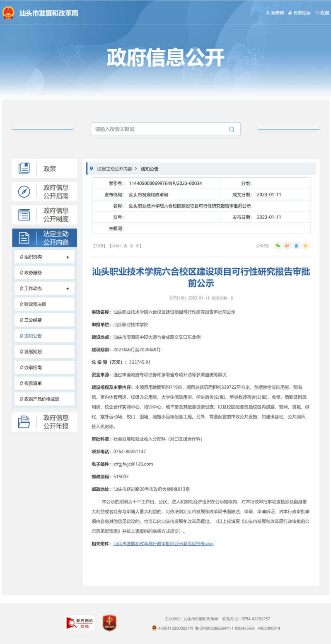Set font size to 小
The image size is (331, 644).
138,246
